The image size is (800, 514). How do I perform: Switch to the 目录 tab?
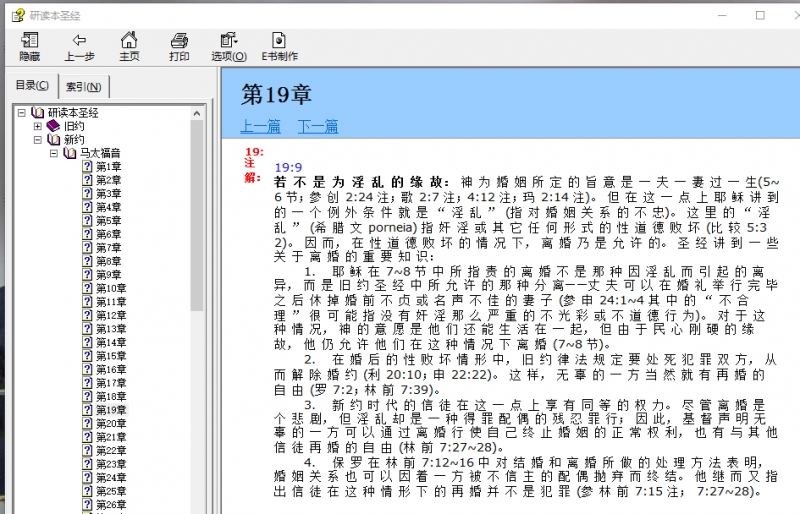coord(31,85)
